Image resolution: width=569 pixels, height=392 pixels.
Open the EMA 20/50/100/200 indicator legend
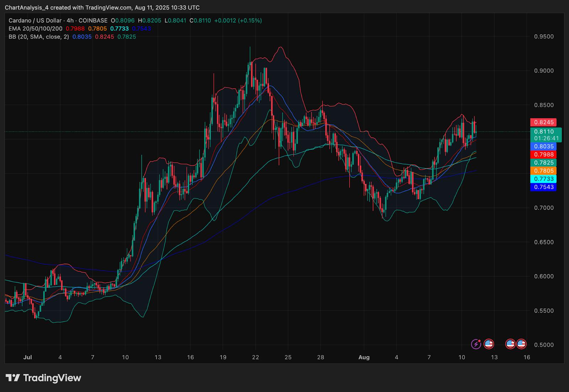click(x=36, y=28)
